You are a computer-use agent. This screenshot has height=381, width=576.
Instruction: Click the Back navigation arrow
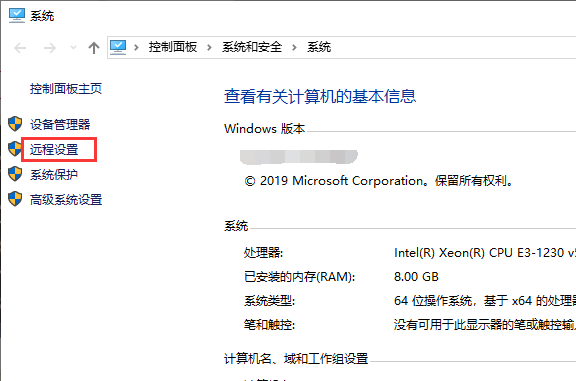point(20,48)
